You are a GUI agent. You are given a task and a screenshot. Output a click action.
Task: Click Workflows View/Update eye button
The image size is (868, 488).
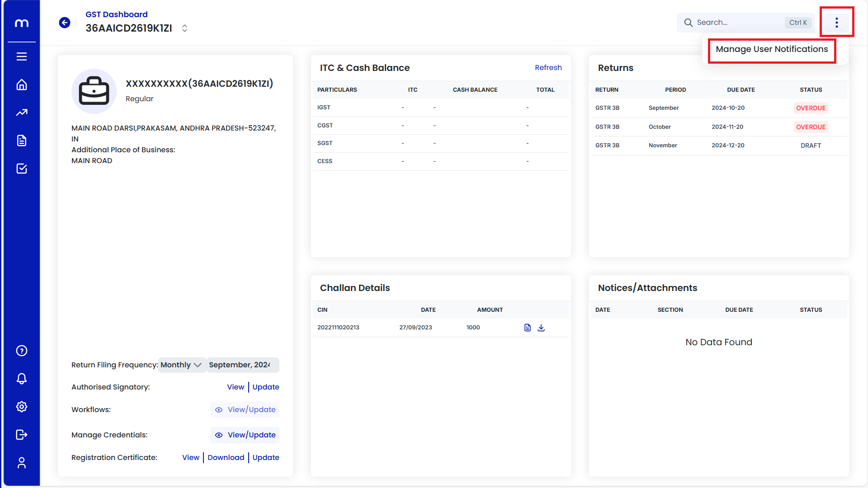click(x=245, y=410)
